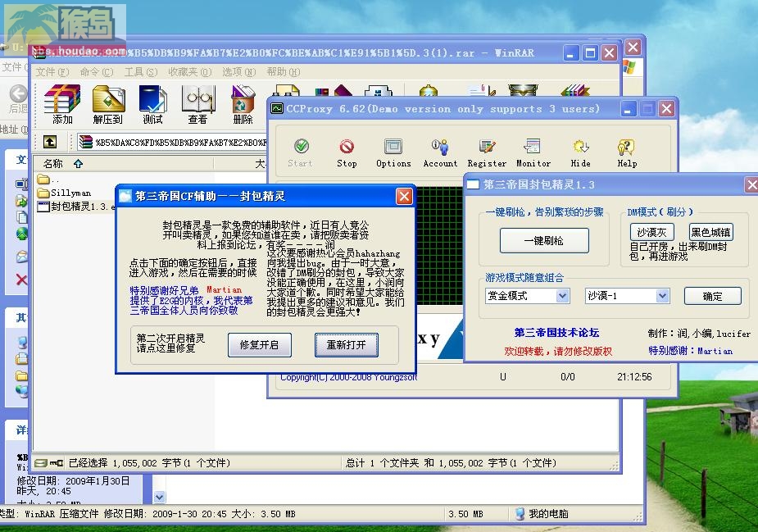The image size is (758, 532).
Task: Click the WinRAR 总计 1 个文件夹 status text
Action: tap(451, 463)
